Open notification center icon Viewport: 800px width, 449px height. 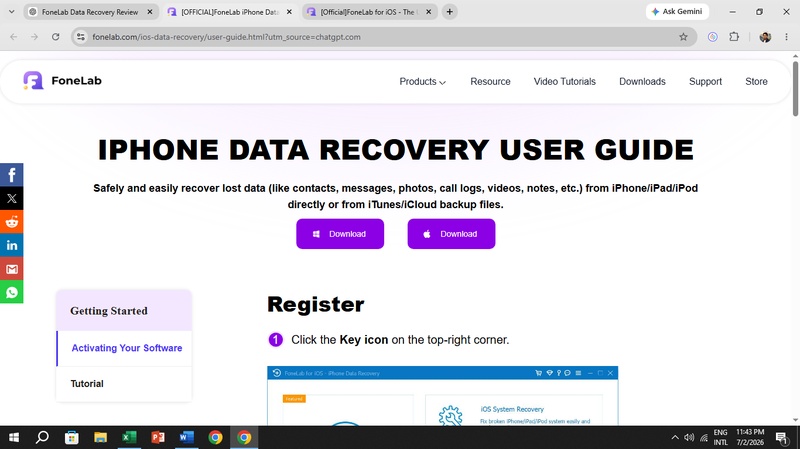coord(782,437)
